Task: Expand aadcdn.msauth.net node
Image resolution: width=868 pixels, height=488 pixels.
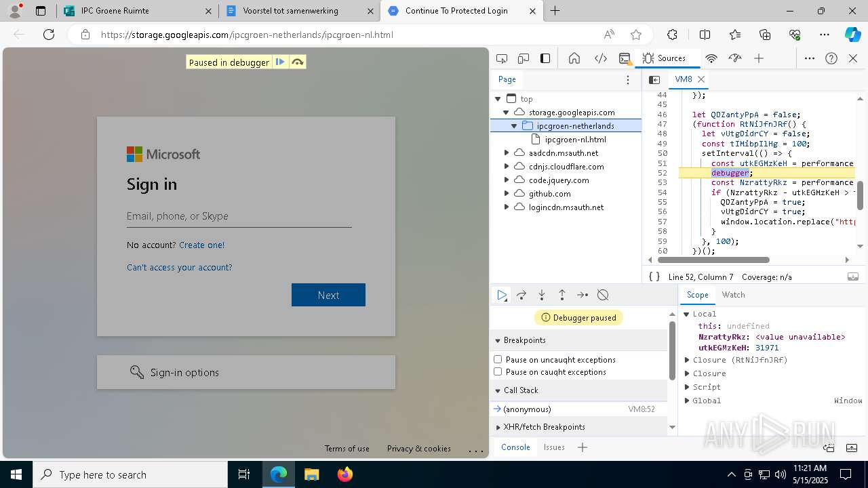Action: tap(507, 153)
